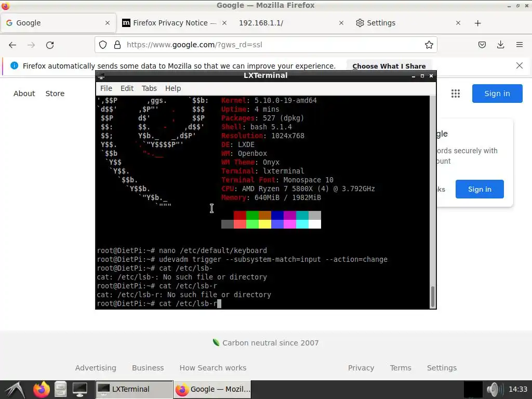Switch to the Firefox Privacy Notice tab
Image resolution: width=532 pixels, height=399 pixels.
(x=175, y=23)
